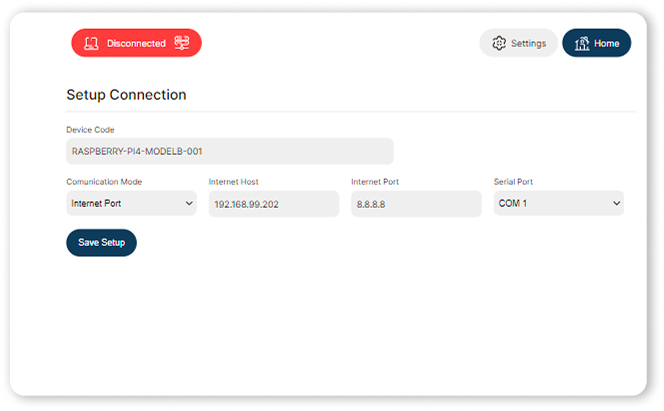Click the Internet Port field showing 8.8.8.8
This screenshot has width=664, height=411.
pos(416,204)
